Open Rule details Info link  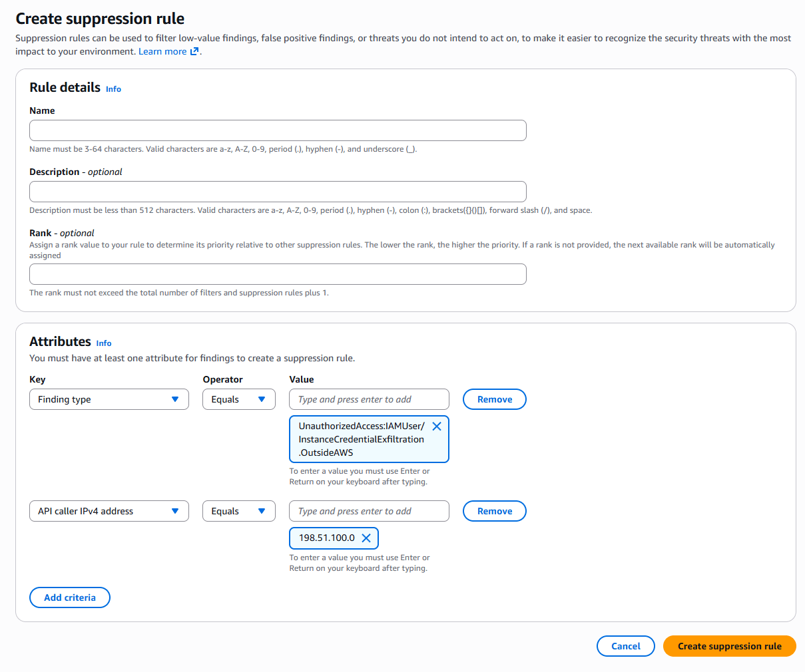113,89
